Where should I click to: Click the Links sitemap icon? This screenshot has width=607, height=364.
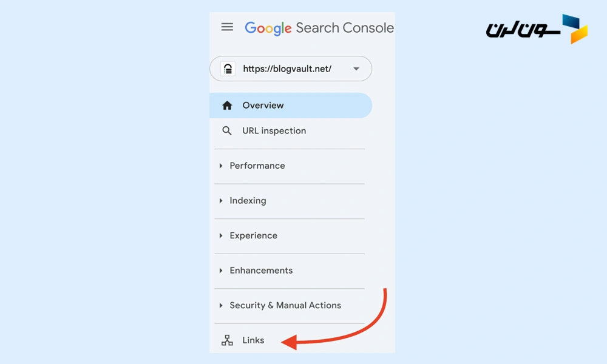pyautogui.click(x=227, y=340)
